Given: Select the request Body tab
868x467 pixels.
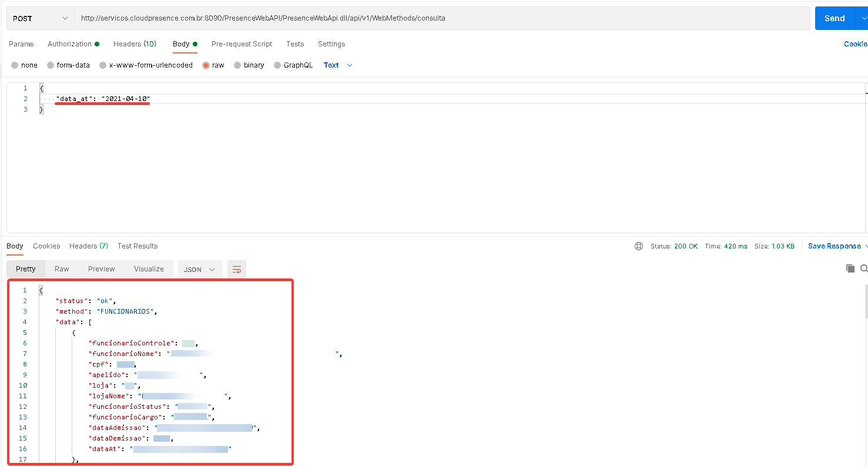Looking at the screenshot, I should pyautogui.click(x=185, y=44).
